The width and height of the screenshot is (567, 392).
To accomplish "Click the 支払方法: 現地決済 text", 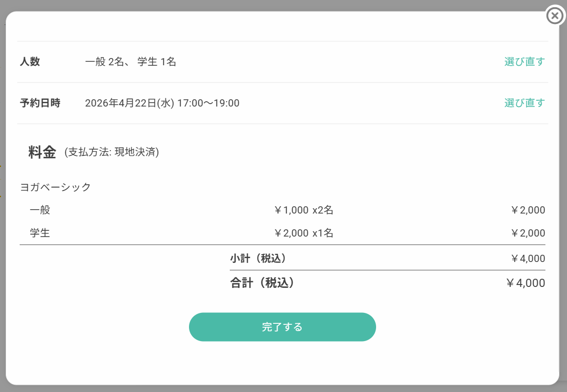I will pos(112,153).
